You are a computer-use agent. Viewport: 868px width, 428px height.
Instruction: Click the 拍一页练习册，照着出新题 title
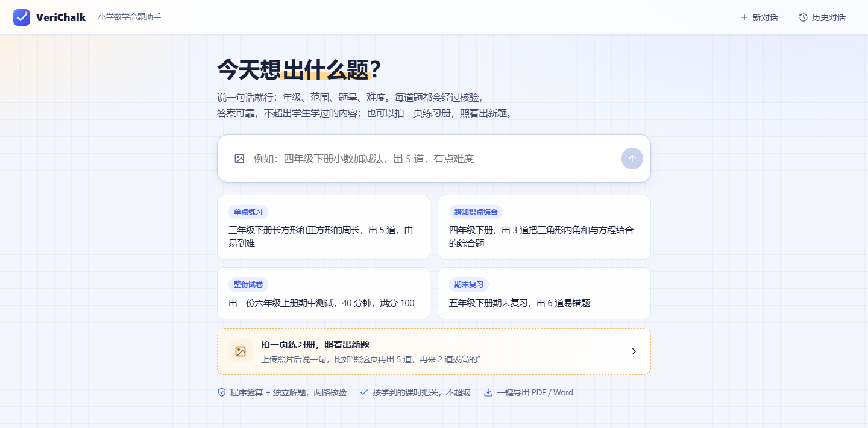tap(315, 345)
